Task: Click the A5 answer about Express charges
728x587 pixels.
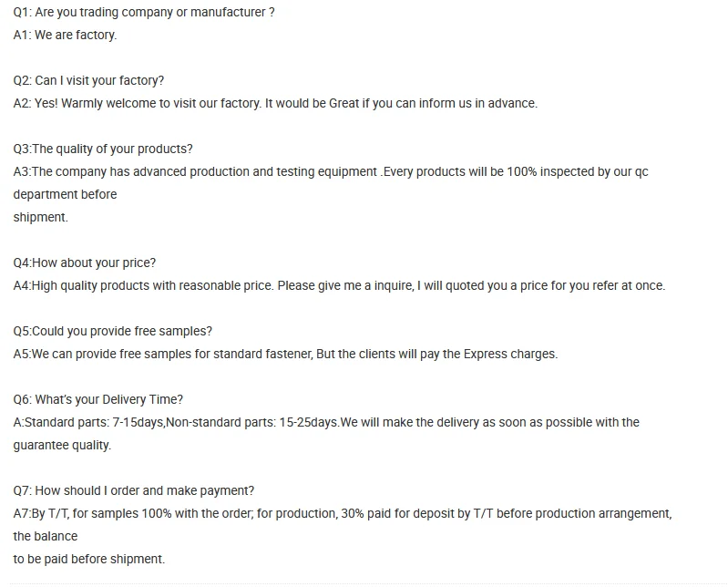Action: 285,354
